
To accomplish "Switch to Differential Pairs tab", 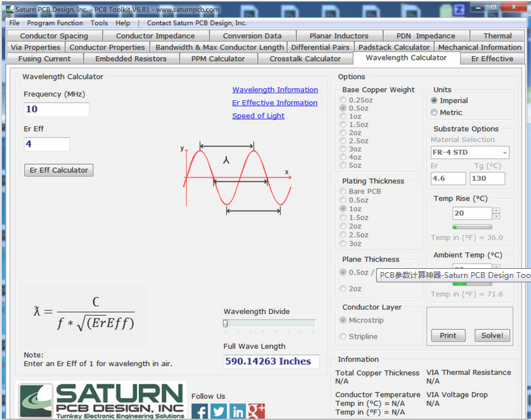I will point(320,47).
